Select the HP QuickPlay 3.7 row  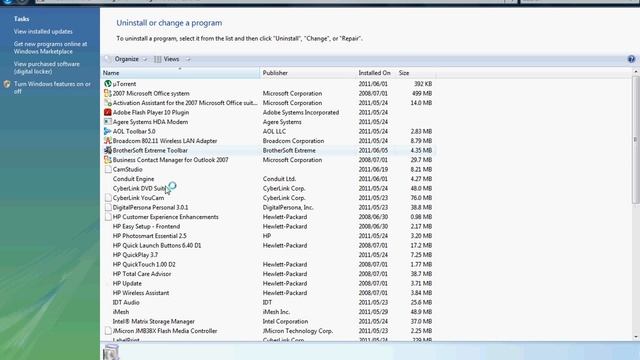click(x=269, y=255)
